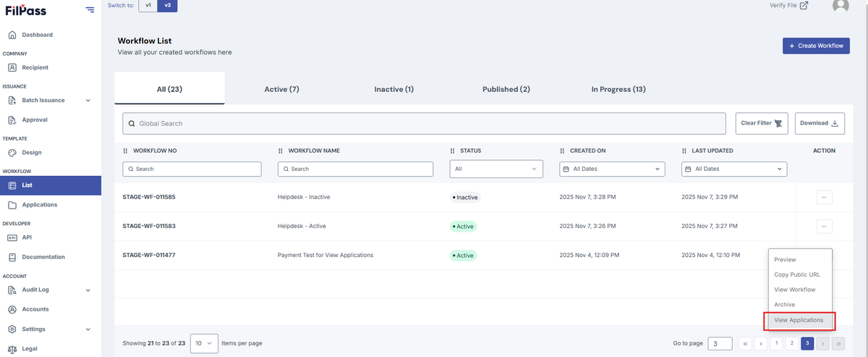
Task: Focus the Workflow Name search field
Action: tap(355, 169)
